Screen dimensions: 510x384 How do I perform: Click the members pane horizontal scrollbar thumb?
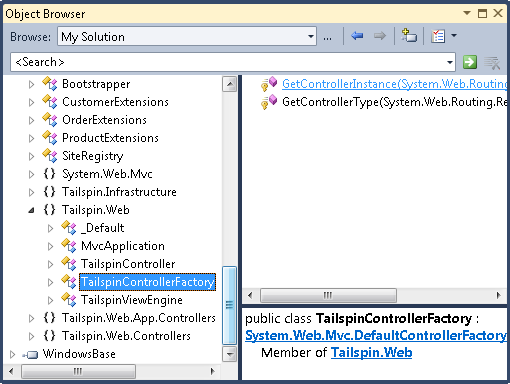328,295
